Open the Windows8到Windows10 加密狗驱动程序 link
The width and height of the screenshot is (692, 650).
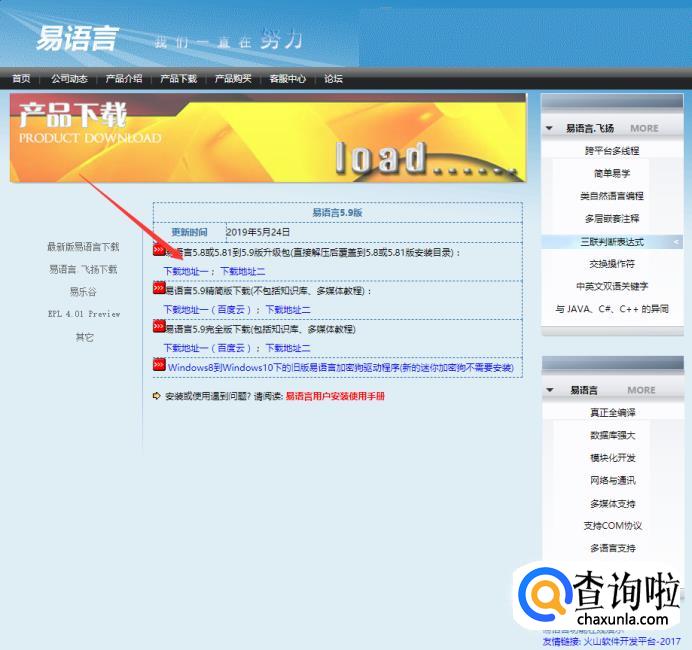coord(341,368)
